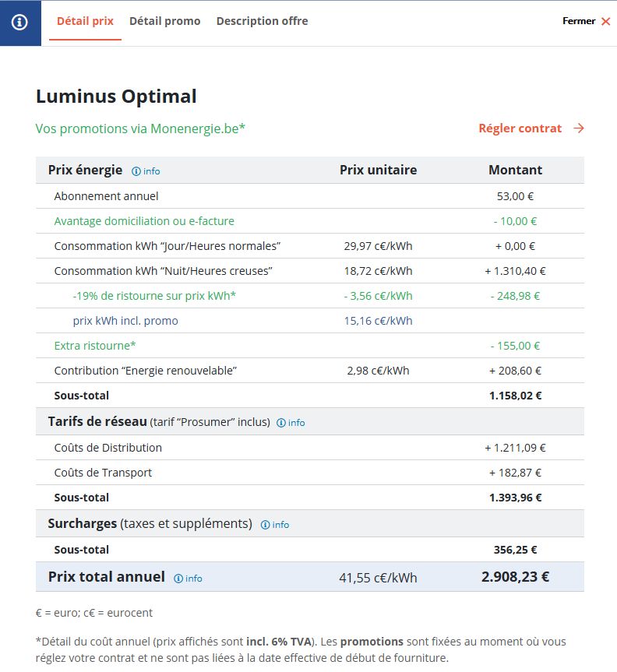Image resolution: width=617 pixels, height=672 pixels.
Task: Click 'Contribution Energie renouvelable' label
Action: pos(146,371)
